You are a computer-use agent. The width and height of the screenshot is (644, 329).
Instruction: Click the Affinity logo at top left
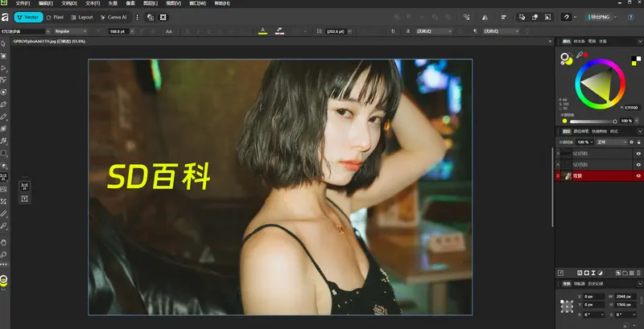click(x=5, y=17)
